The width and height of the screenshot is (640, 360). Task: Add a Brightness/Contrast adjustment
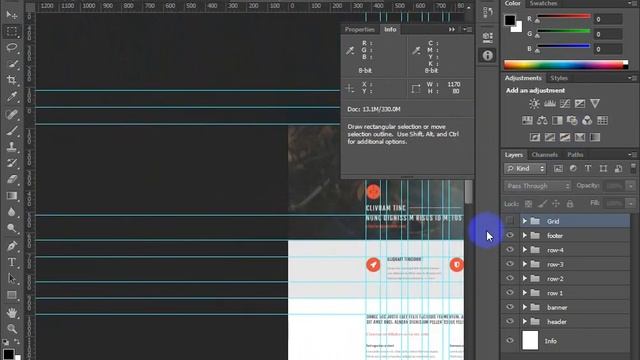pyautogui.click(x=534, y=104)
